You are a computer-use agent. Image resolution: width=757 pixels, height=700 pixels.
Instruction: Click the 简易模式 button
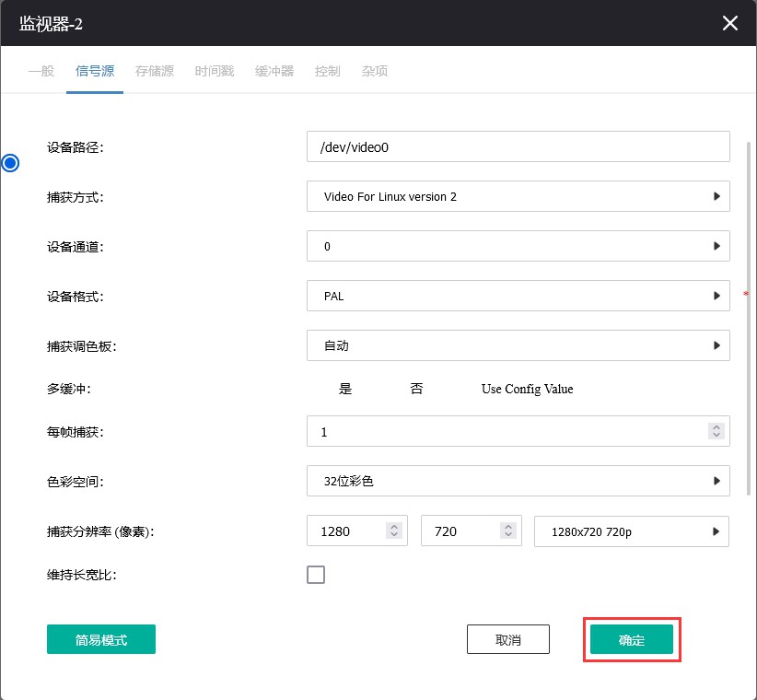coord(101,639)
